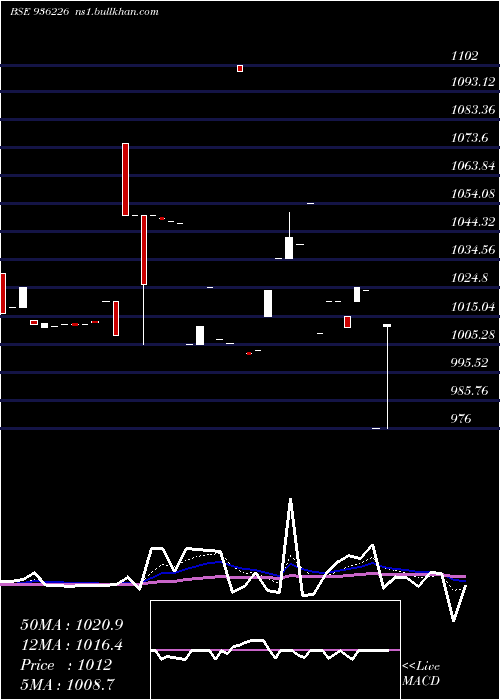
Task: Click the 1083.36 price axis label
Action: (x=473, y=109)
